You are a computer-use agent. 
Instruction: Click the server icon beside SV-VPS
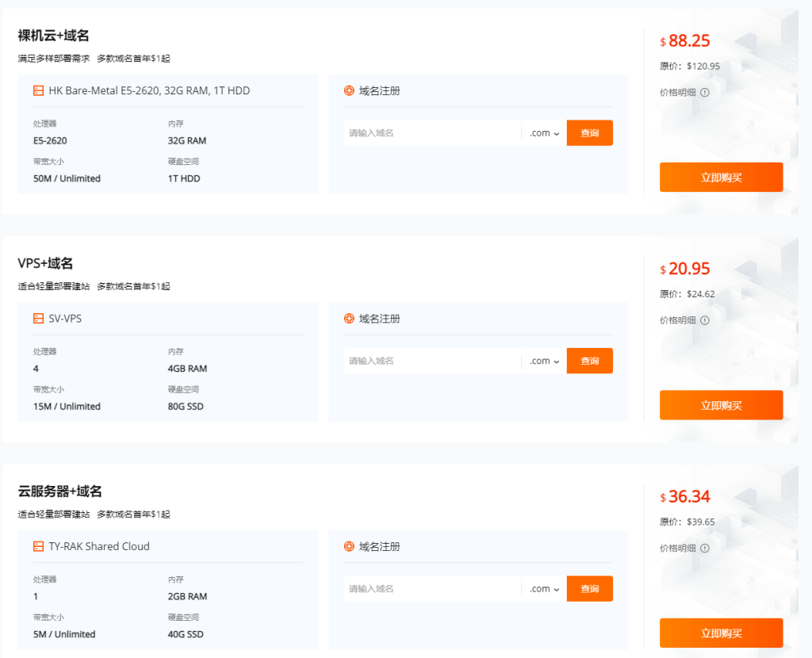[38, 319]
